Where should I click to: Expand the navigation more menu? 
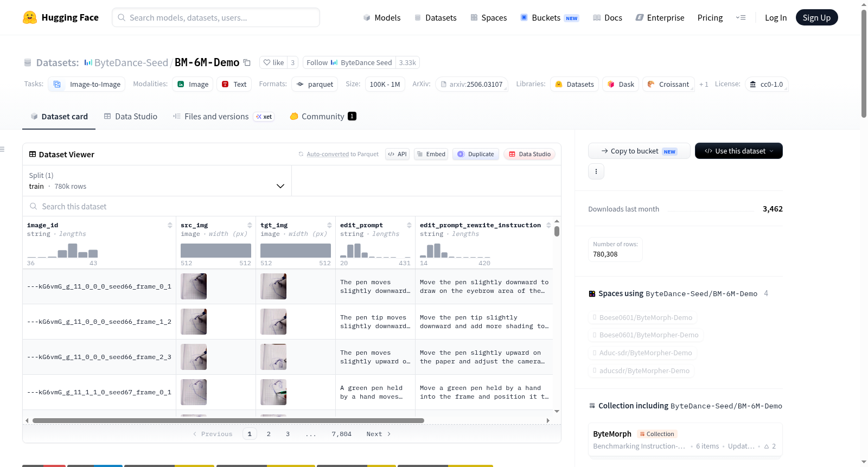741,17
